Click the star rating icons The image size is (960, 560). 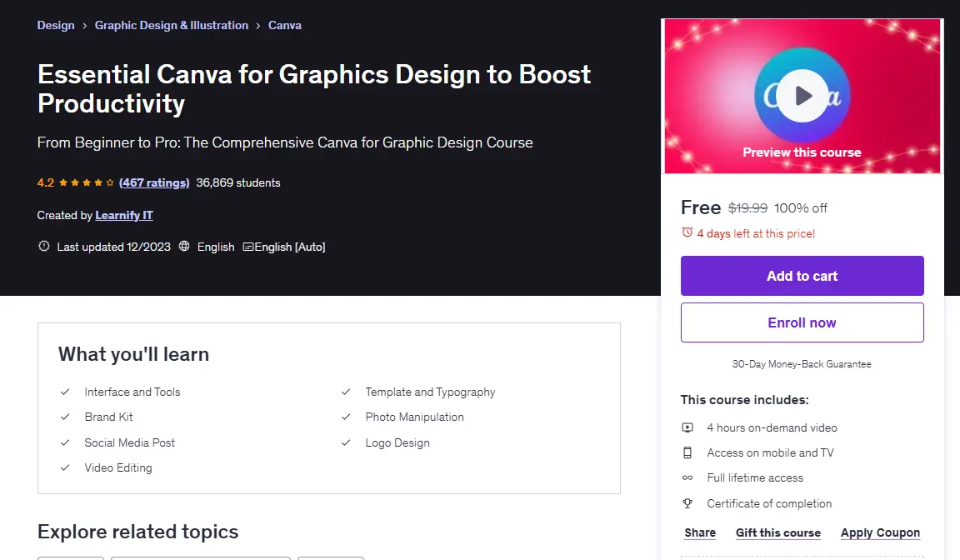pos(87,182)
